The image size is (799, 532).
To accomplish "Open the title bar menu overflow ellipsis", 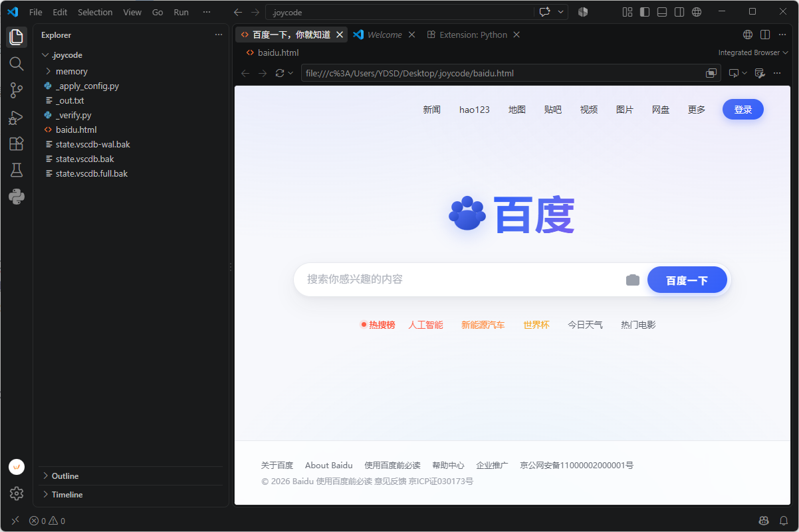I will tap(206, 12).
